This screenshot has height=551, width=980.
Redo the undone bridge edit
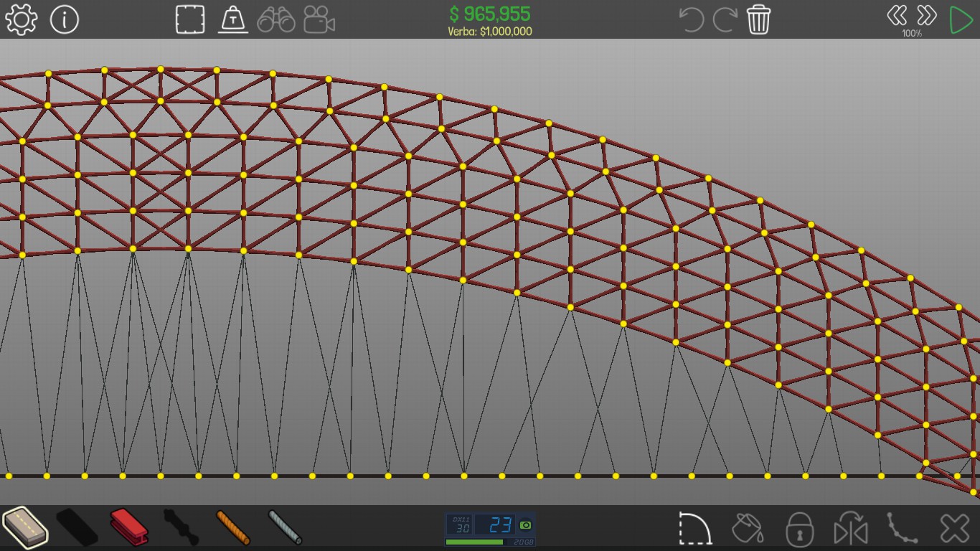click(x=725, y=19)
